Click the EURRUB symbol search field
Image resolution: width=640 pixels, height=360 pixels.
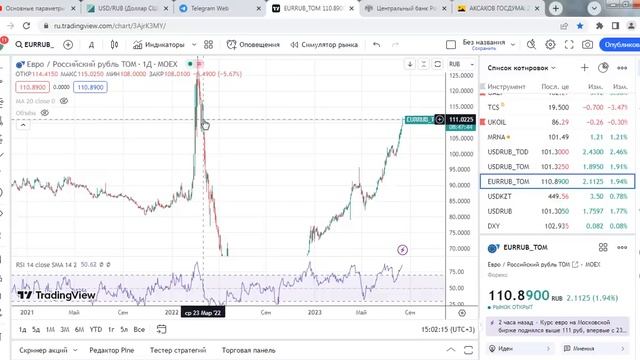[x=35, y=44]
